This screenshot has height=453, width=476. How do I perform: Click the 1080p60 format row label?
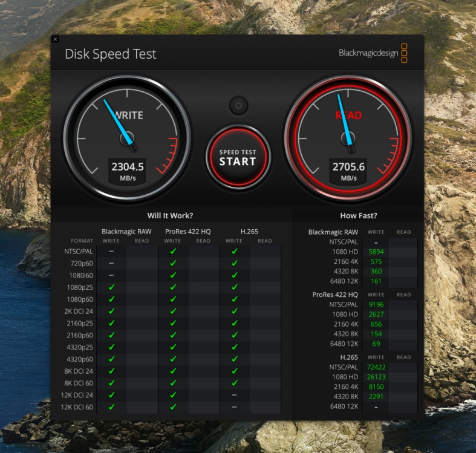pos(80,299)
